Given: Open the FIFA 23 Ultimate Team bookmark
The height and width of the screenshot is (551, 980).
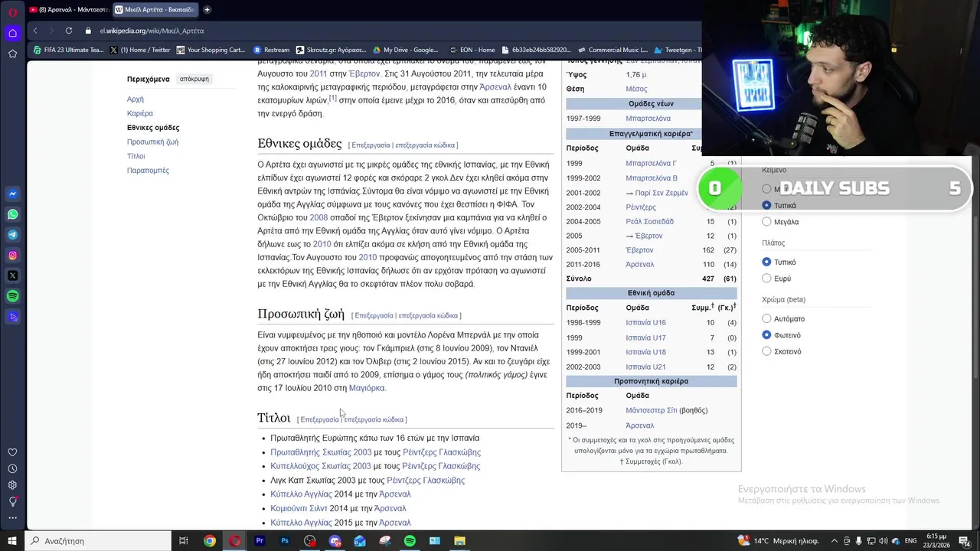Looking at the screenshot, I should coord(68,50).
